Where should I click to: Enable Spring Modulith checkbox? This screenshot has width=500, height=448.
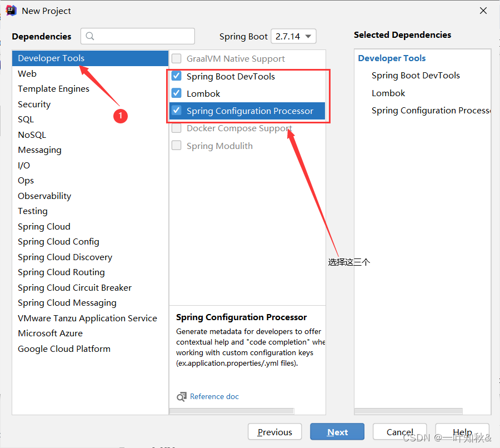(x=176, y=146)
